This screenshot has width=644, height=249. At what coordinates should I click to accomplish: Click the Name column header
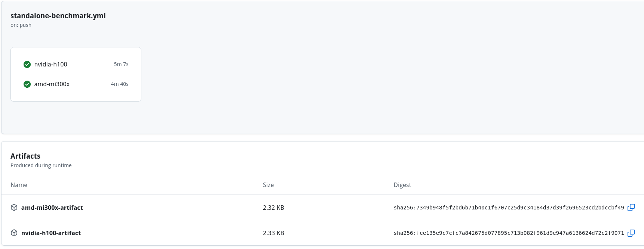coord(19,185)
